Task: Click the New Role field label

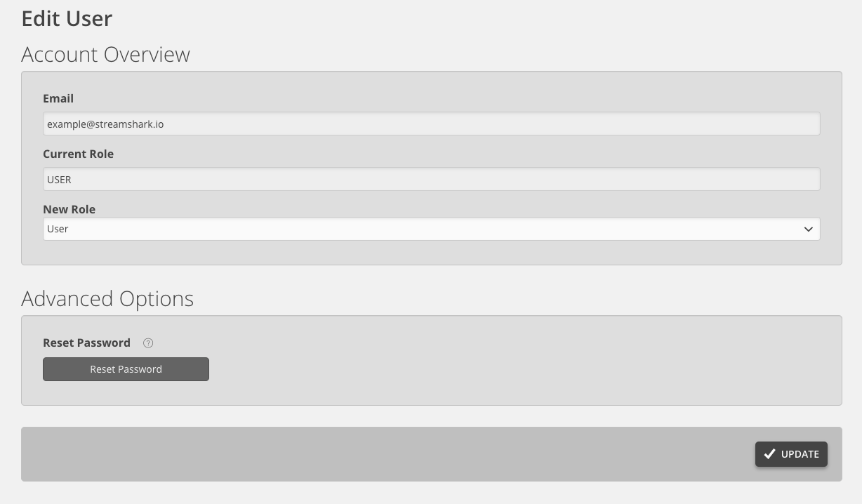Action: pos(69,209)
